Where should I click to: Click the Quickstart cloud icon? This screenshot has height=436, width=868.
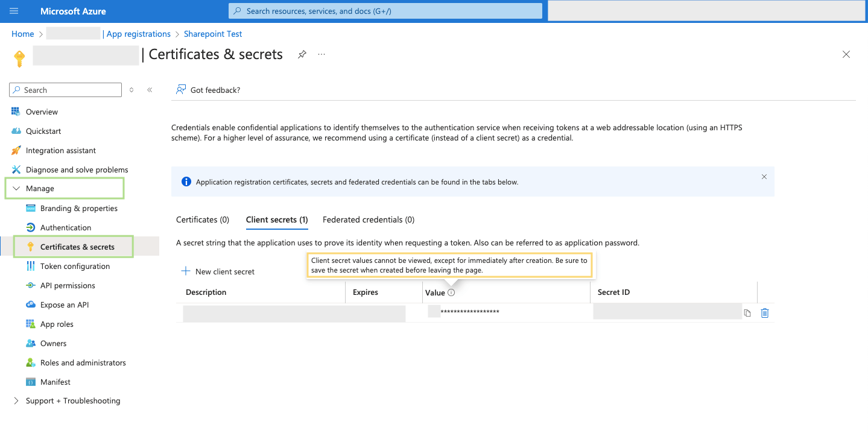click(x=16, y=131)
